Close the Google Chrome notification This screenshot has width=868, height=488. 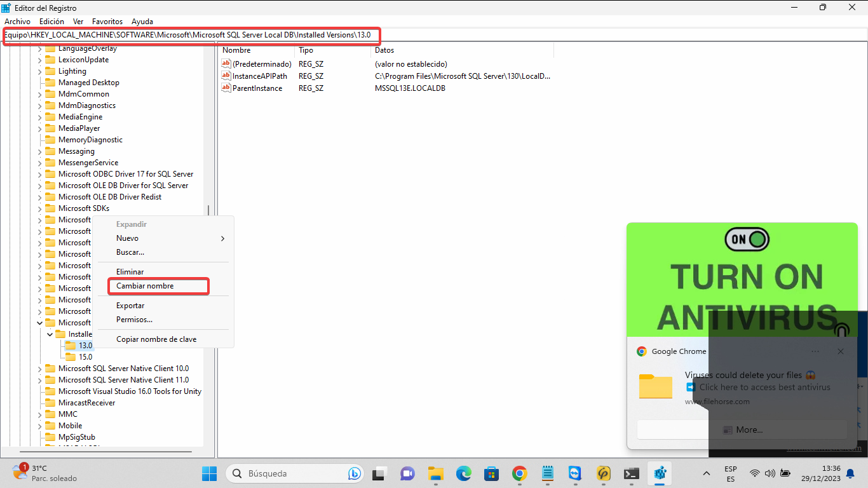click(x=841, y=351)
